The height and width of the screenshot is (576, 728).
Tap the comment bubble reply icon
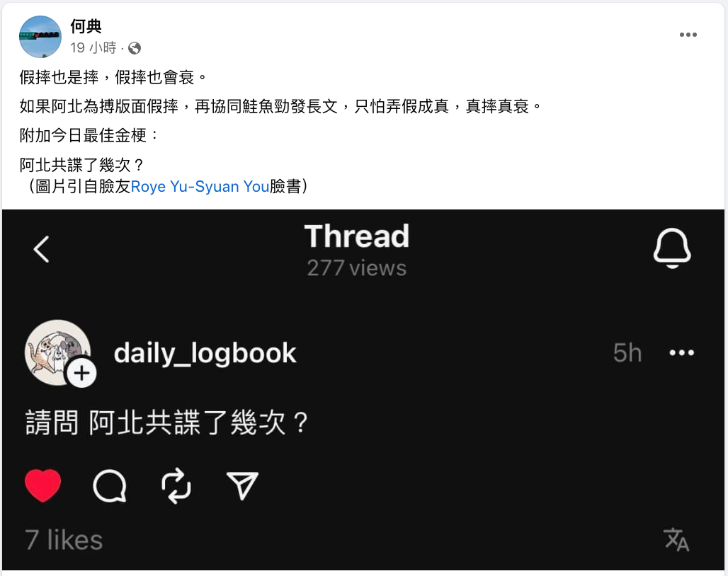(x=110, y=486)
